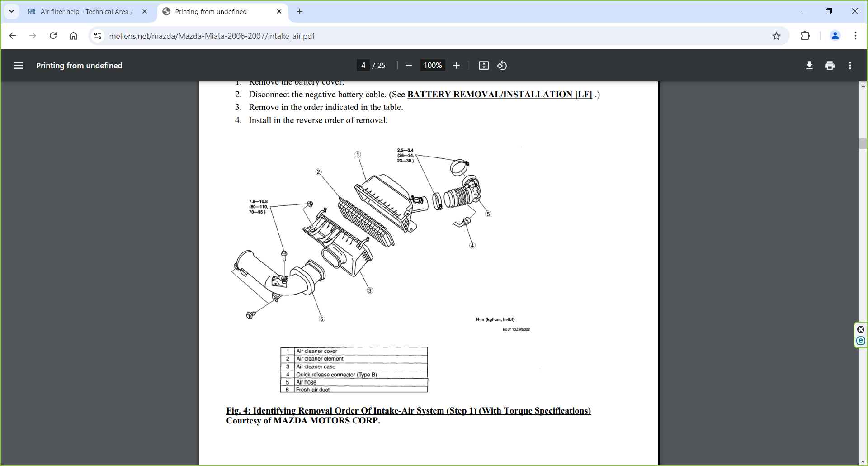The width and height of the screenshot is (868, 466).
Task: Print the PDF document
Action: 830,66
